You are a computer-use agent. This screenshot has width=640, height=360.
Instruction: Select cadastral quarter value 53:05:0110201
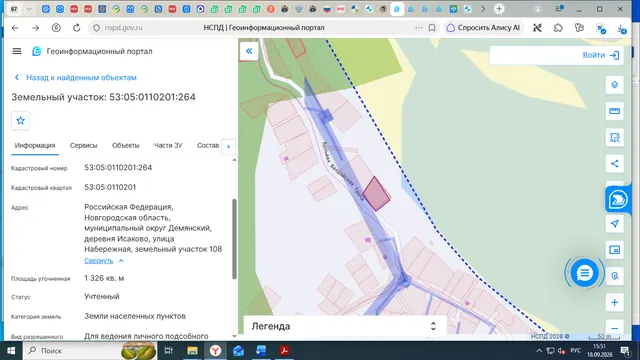click(x=110, y=187)
